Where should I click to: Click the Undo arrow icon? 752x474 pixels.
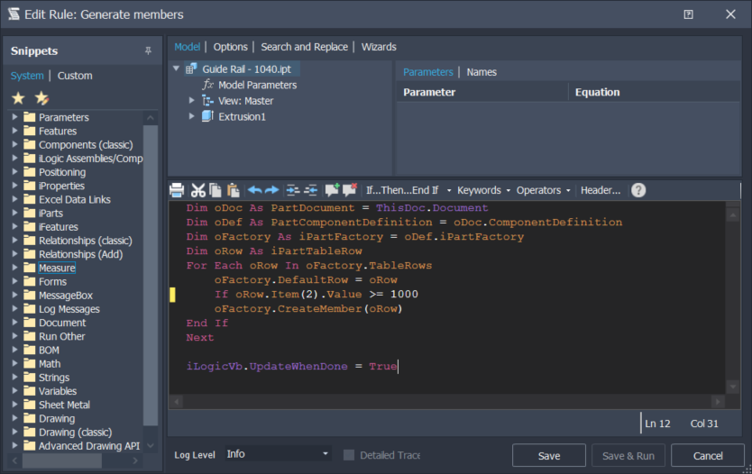click(x=255, y=190)
